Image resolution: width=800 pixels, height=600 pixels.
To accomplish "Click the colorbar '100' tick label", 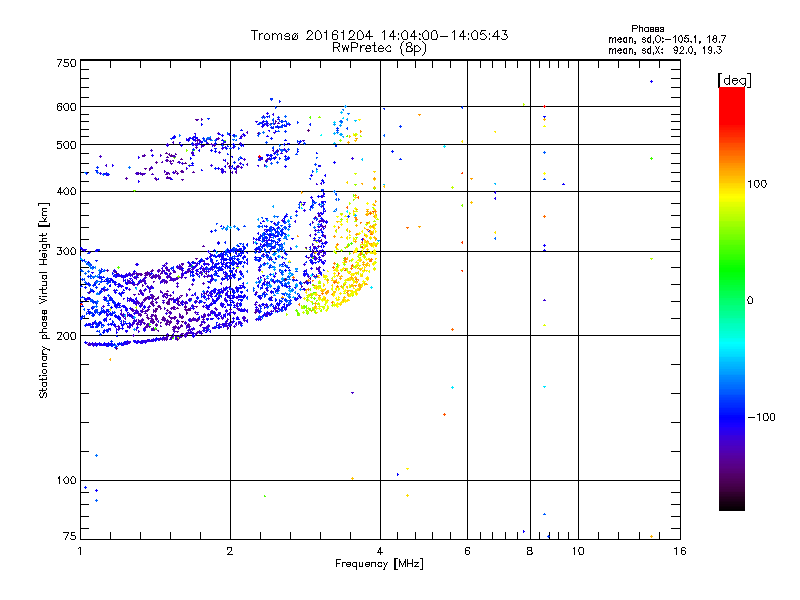I will coord(757,184).
